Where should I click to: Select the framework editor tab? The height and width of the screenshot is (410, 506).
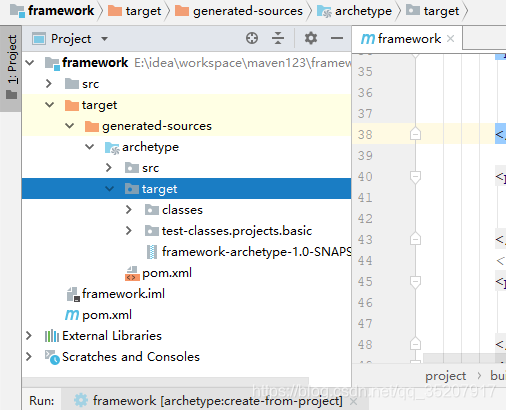coord(407,39)
